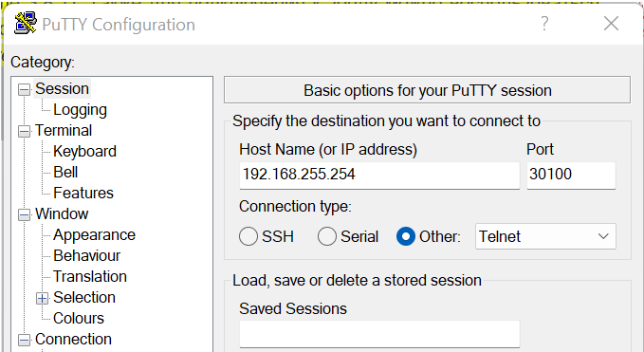Screen dimensions: 644x352
Task: Select the Bell category
Action: point(65,172)
